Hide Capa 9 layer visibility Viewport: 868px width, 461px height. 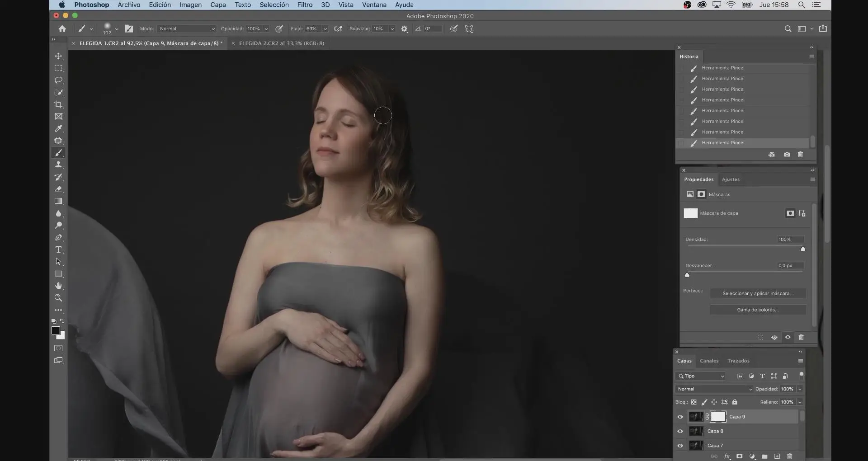pos(680,417)
